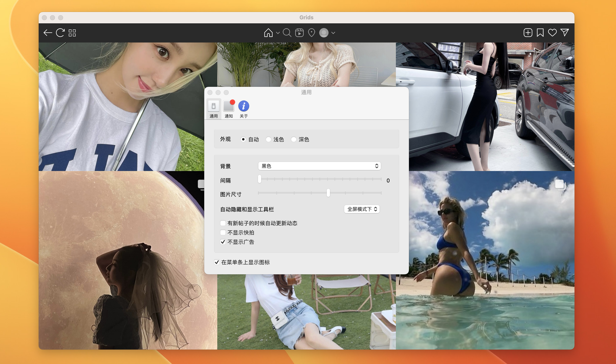Open activity heart icon
Screen dimensions: 616x364
pos(552,33)
